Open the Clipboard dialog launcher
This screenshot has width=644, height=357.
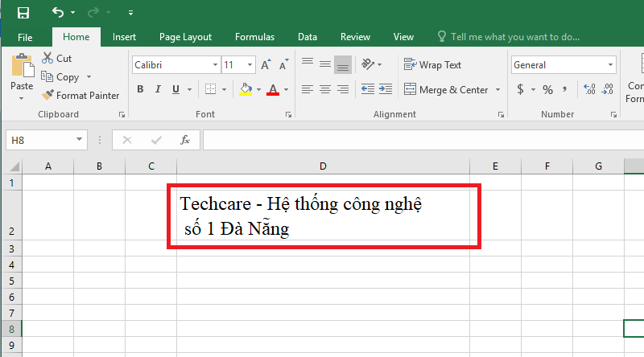pos(122,115)
